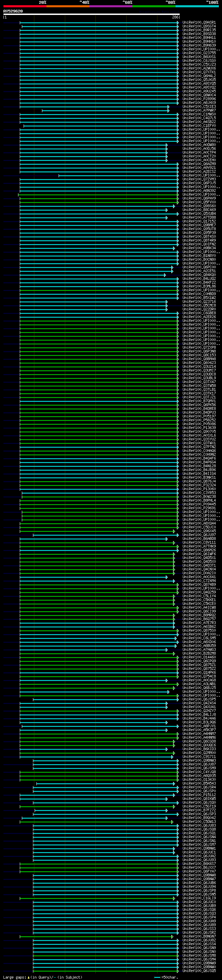This screenshot has width=222, height=980.
Task: Click the cyan 50char scale marker
Action: [x=157, y=977]
